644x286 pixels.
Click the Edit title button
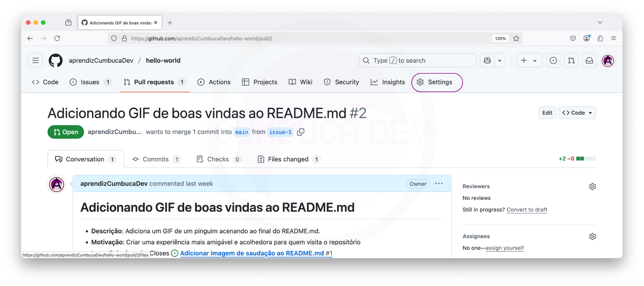tap(547, 113)
